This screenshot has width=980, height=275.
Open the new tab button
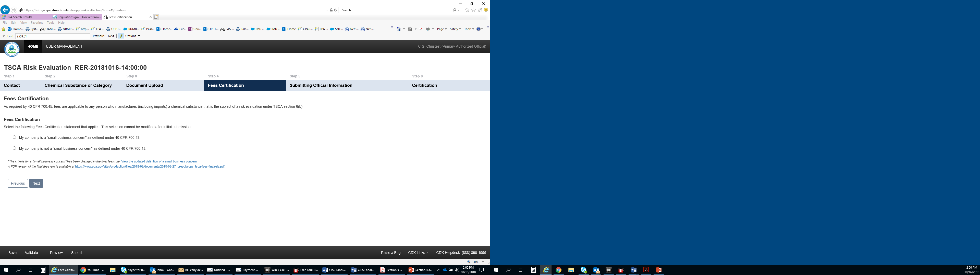tap(156, 17)
